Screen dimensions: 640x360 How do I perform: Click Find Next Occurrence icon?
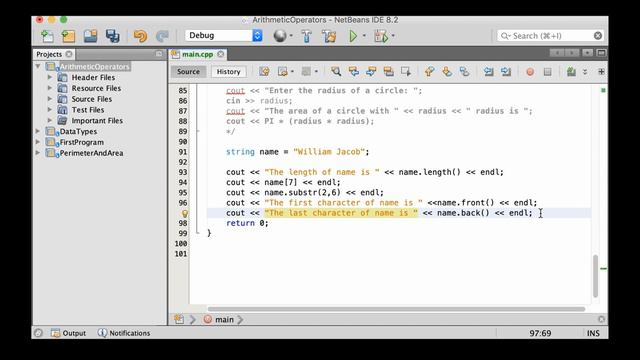371,71
